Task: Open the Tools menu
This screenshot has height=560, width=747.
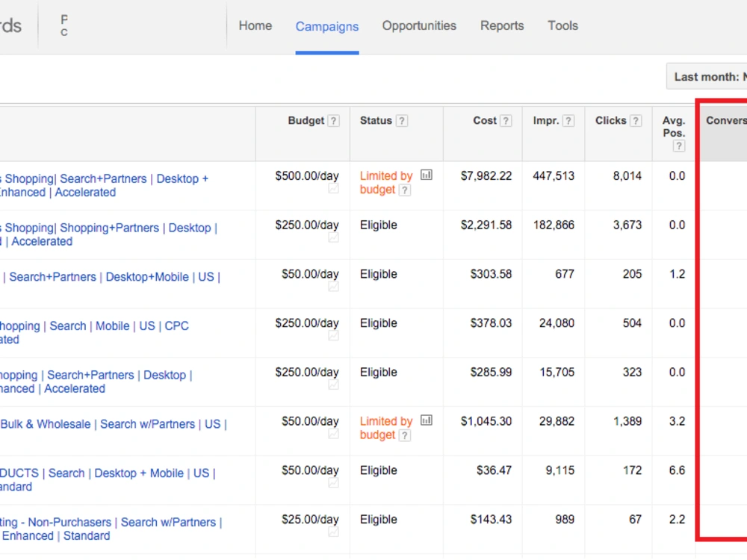Action: (562, 25)
